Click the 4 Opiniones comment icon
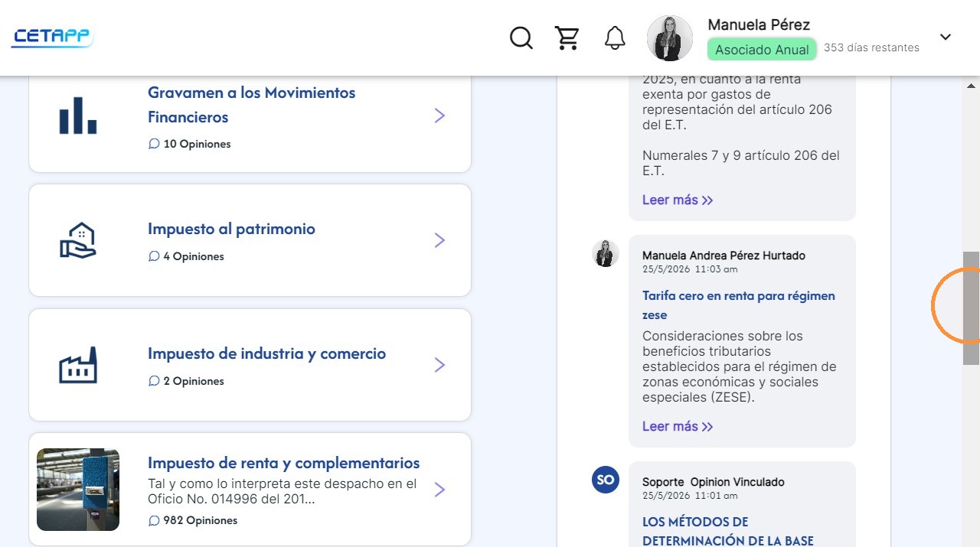The height and width of the screenshot is (547, 980). 154,256
